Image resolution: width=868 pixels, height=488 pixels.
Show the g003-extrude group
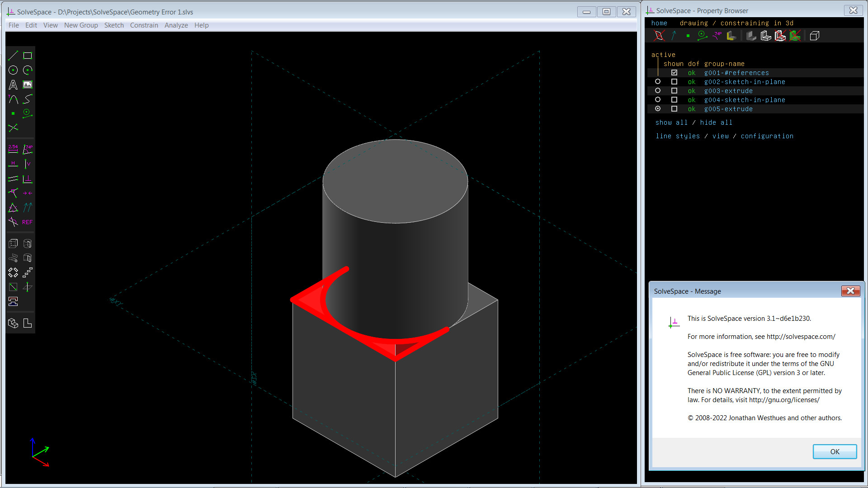pos(674,90)
